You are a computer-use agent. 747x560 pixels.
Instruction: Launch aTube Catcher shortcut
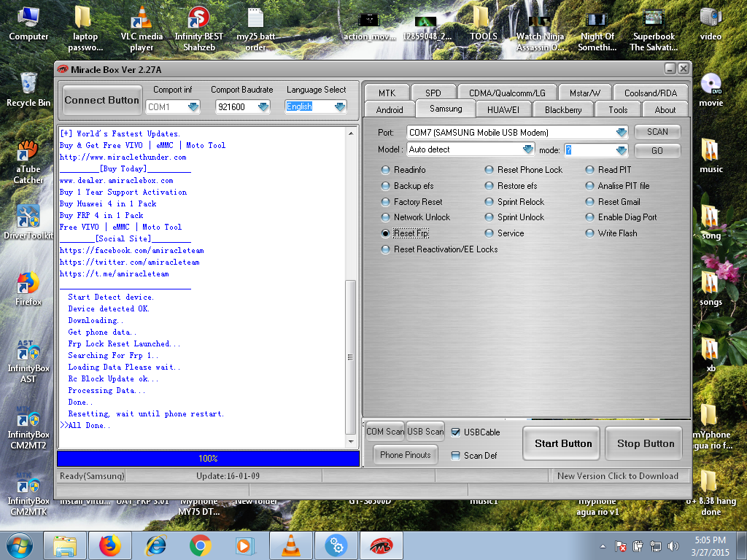[28, 162]
